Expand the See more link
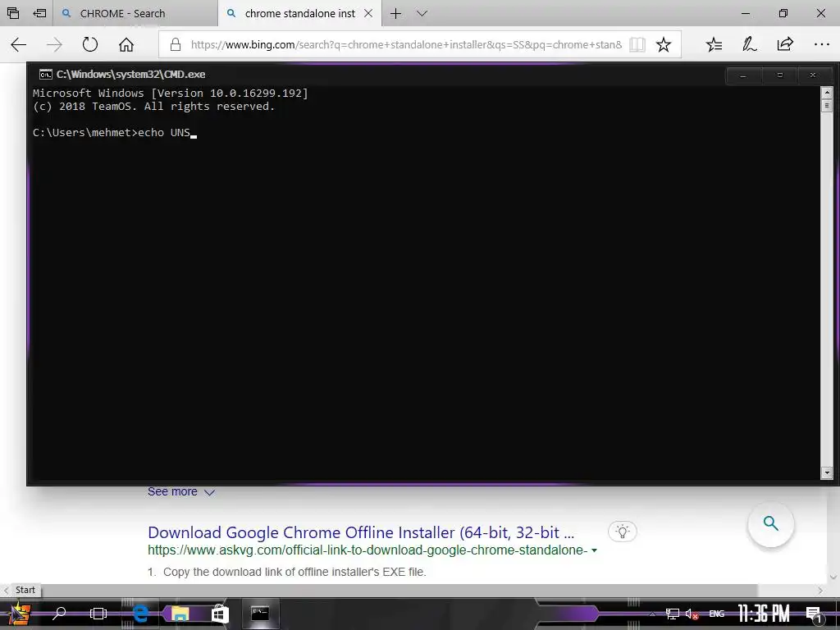The height and width of the screenshot is (630, 840). point(181,492)
